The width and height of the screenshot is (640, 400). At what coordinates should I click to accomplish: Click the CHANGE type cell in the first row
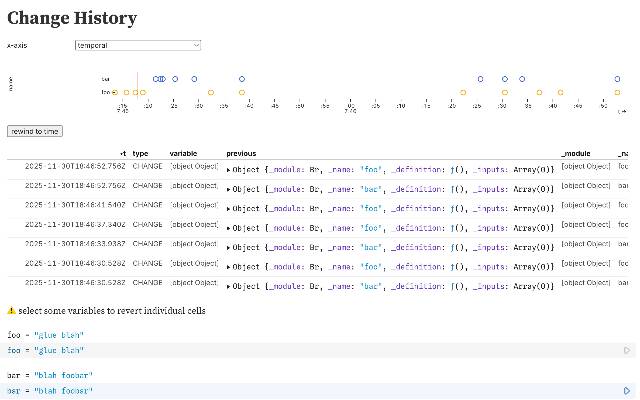(147, 167)
